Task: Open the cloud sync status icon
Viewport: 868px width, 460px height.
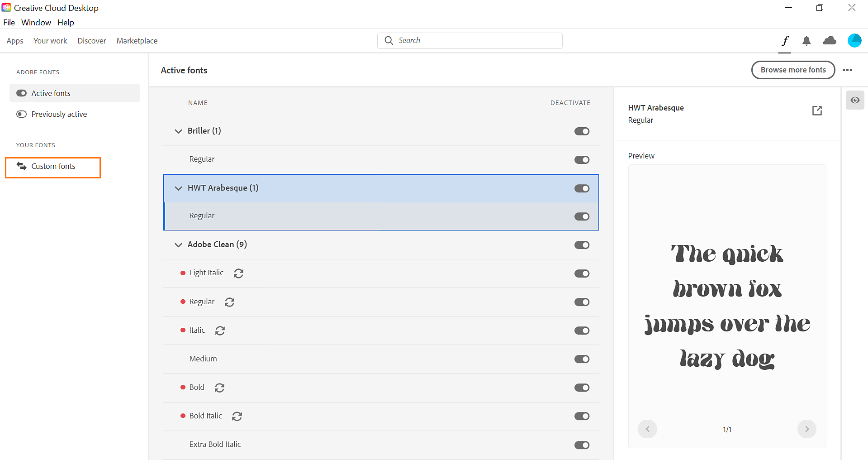Action: [830, 41]
